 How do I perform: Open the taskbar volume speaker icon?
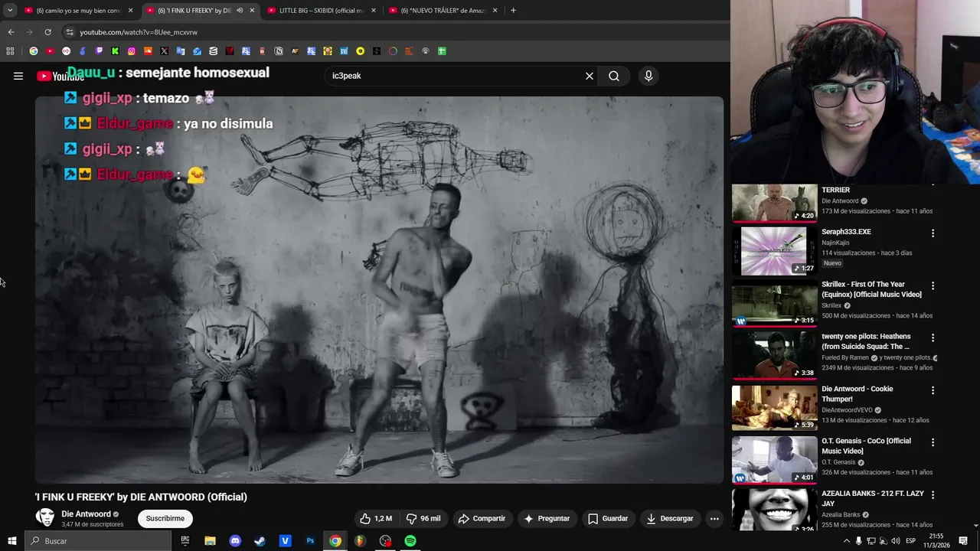896,541
